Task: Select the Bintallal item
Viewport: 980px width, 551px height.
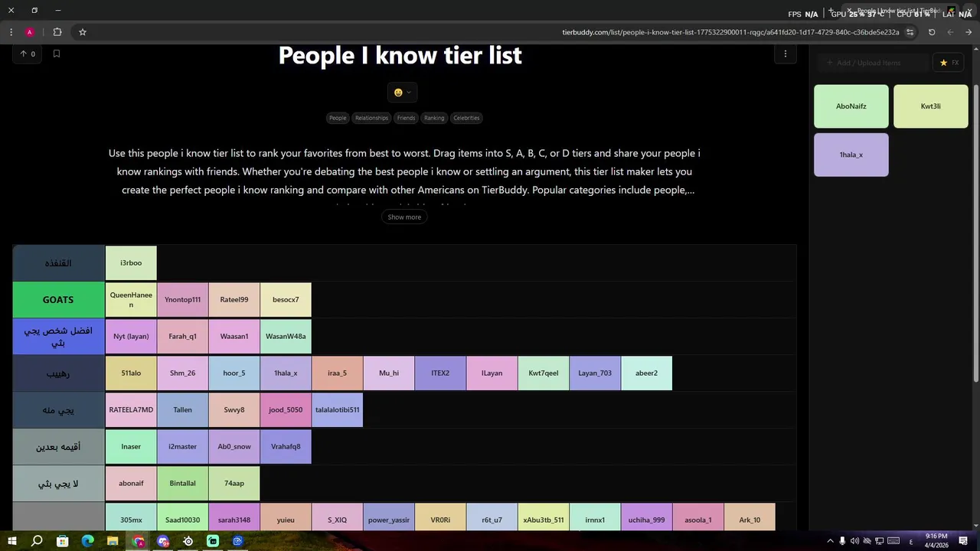Action: [x=182, y=484]
